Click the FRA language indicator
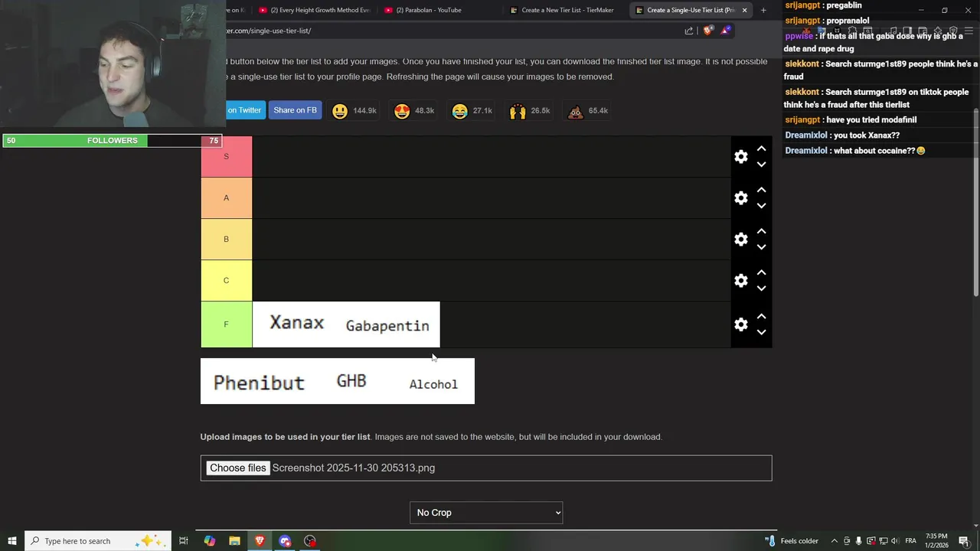The width and height of the screenshot is (980, 551). (911, 541)
